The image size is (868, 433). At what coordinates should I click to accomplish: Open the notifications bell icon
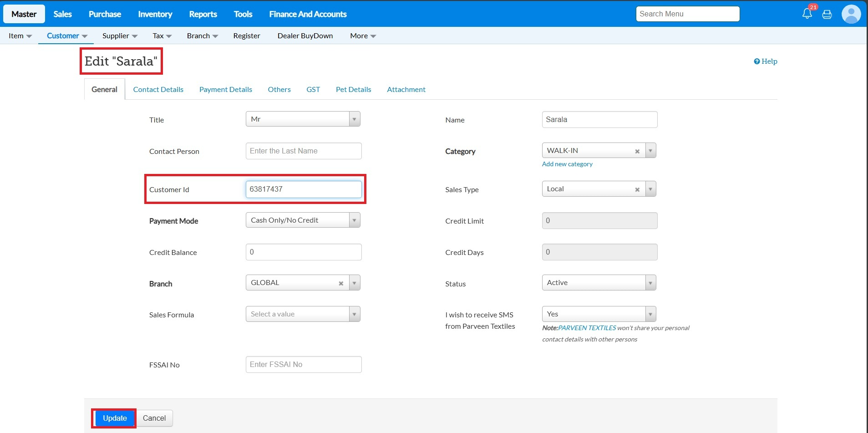point(807,14)
